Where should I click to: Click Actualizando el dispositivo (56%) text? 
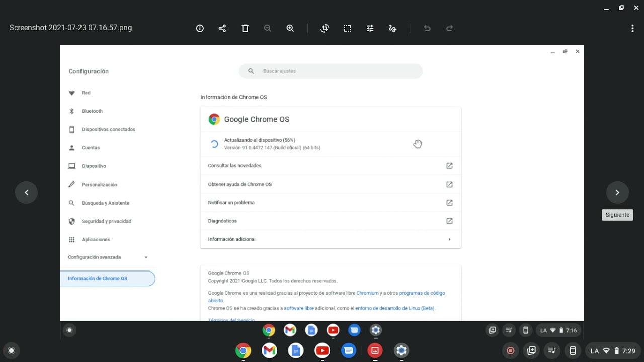260,140
